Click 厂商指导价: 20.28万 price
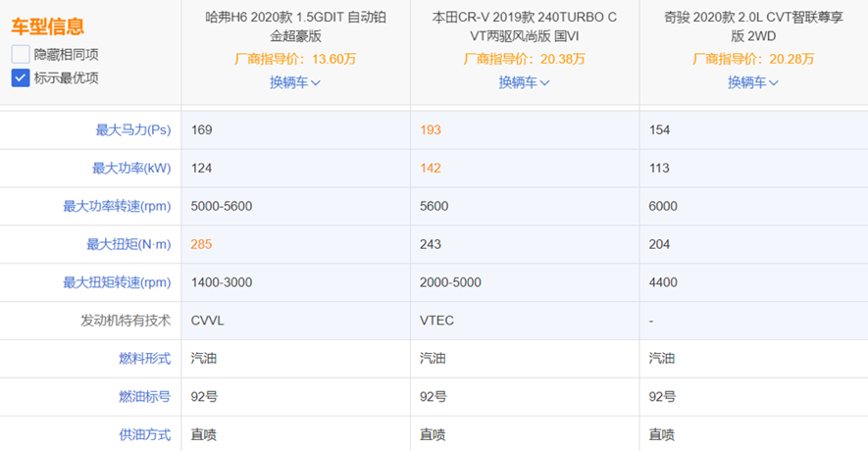This screenshot has height=451, width=868. (753, 59)
